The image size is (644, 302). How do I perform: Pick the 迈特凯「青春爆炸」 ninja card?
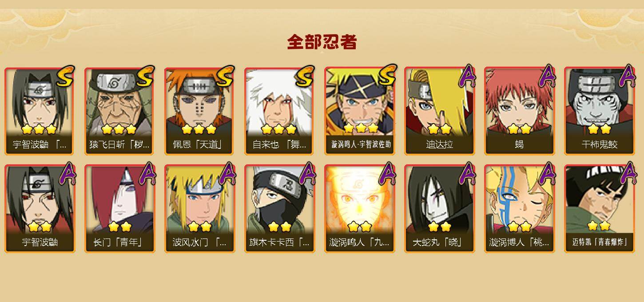click(x=600, y=209)
